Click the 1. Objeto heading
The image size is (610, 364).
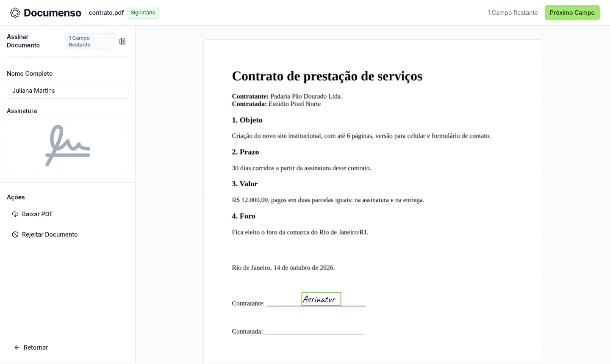[x=247, y=120]
